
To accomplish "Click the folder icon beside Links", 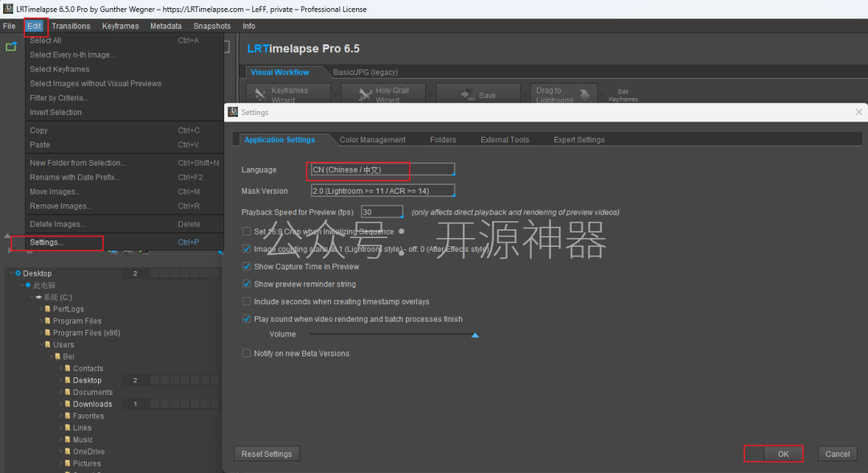I will (x=68, y=428).
